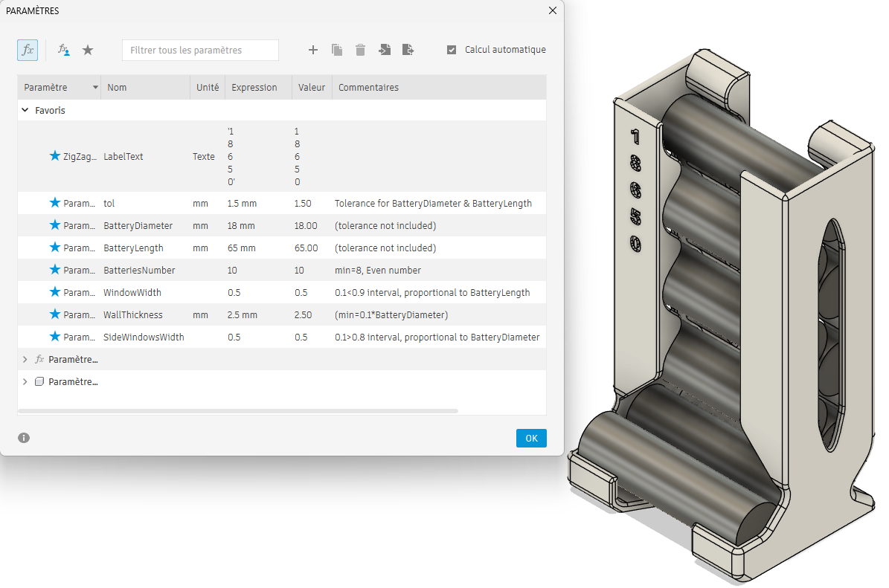Toggle favorite star for BatteryLength
Viewport: 889px width, 588px height.
(55, 248)
